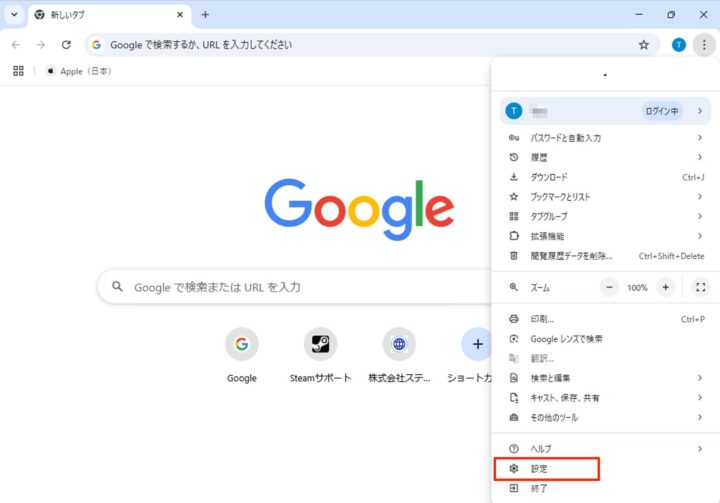720x503 pixels.
Task: Select 閲覧履歴データを削除...
Action: click(x=605, y=256)
